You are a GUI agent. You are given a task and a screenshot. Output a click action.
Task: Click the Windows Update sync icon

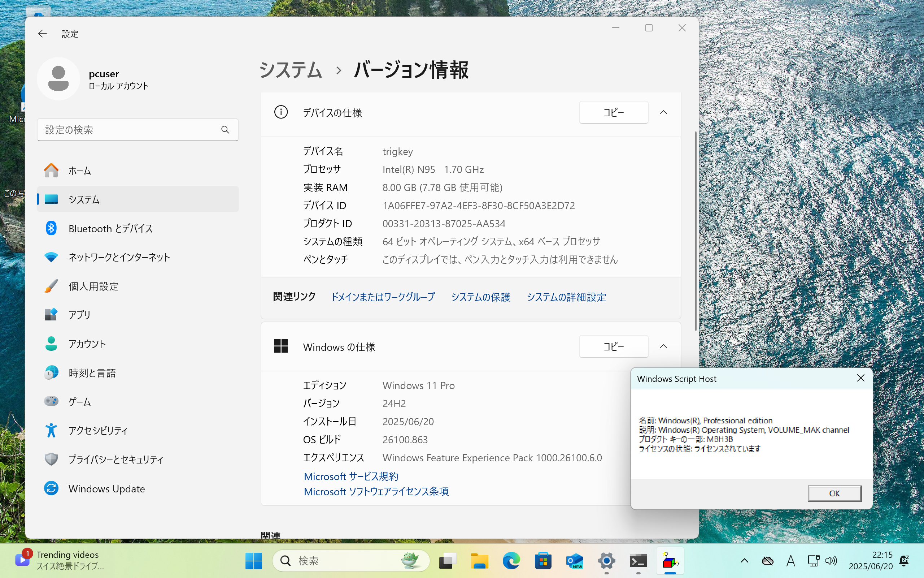point(51,488)
